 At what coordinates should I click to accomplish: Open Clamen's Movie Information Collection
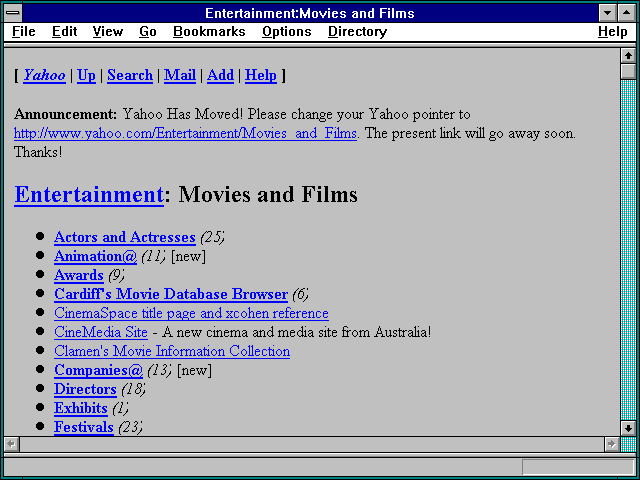[172, 351]
